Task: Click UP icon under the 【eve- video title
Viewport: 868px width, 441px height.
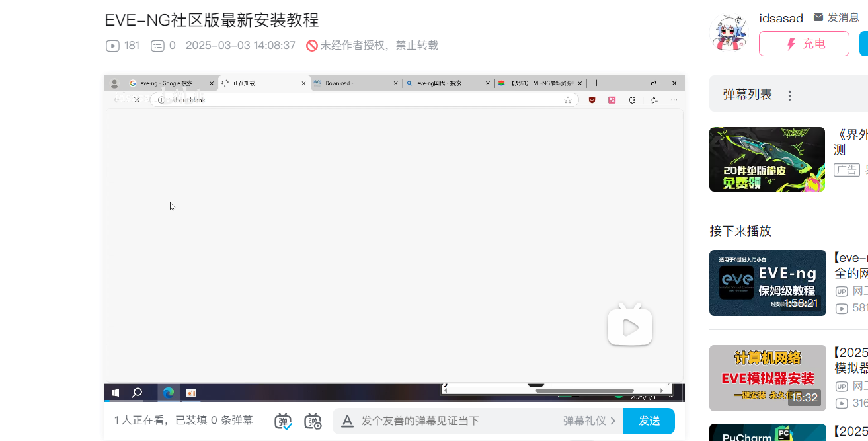Action: 842,291
